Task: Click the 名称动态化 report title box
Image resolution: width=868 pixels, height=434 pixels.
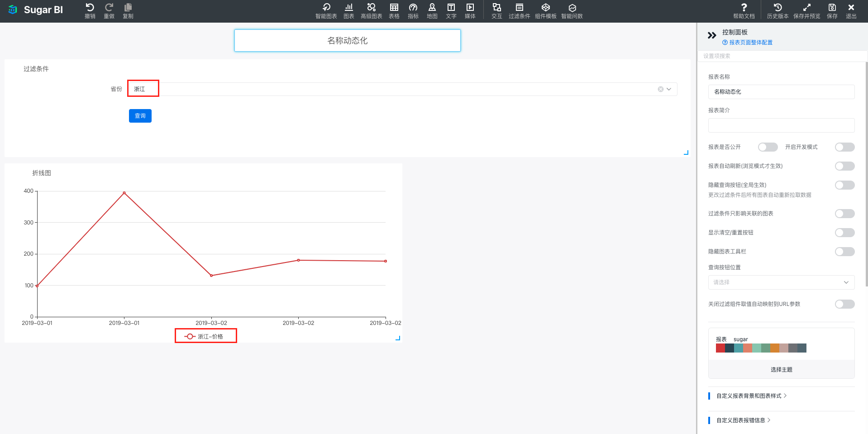Action: tap(348, 41)
